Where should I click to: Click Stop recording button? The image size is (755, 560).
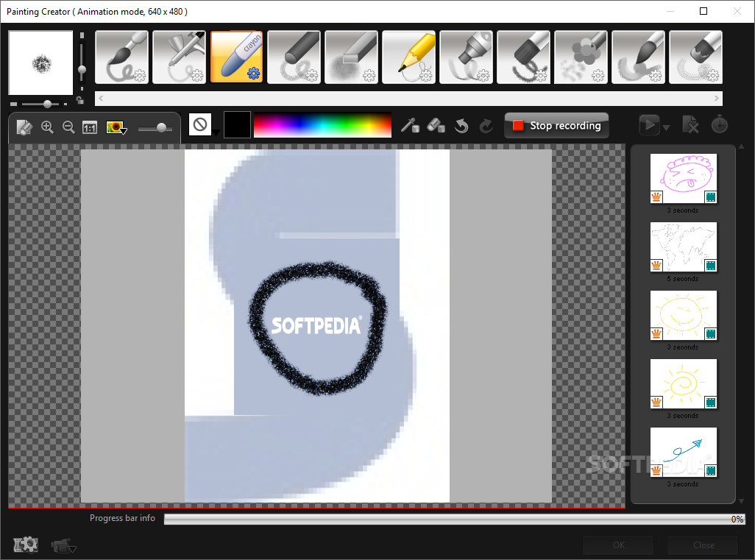(x=556, y=126)
